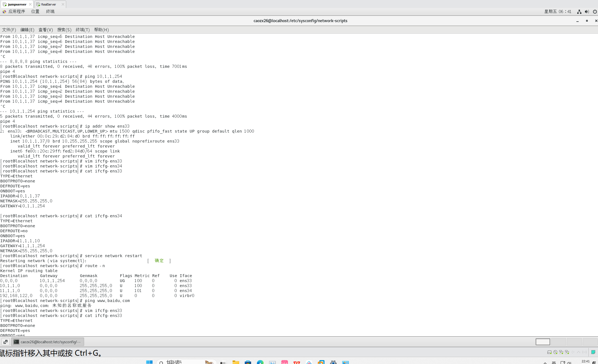598x364 pixels.
Task: Close the jumpserver VM tab
Action: [x=30, y=4]
